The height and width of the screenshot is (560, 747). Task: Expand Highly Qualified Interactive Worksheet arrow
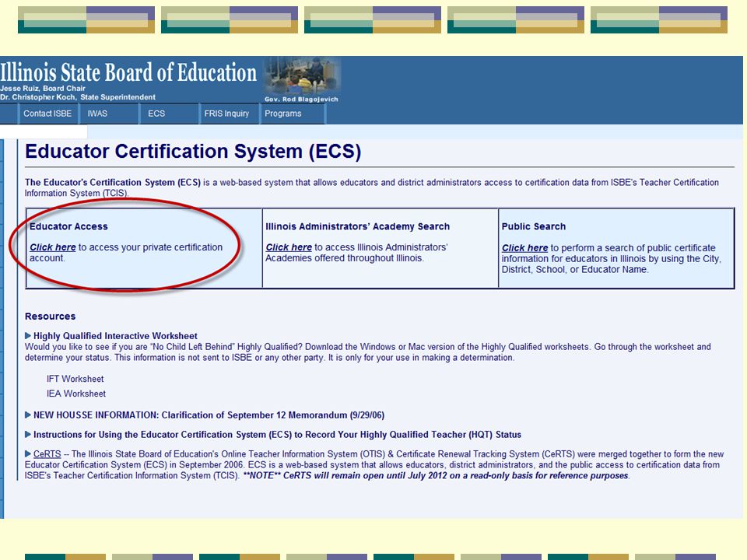coord(29,336)
